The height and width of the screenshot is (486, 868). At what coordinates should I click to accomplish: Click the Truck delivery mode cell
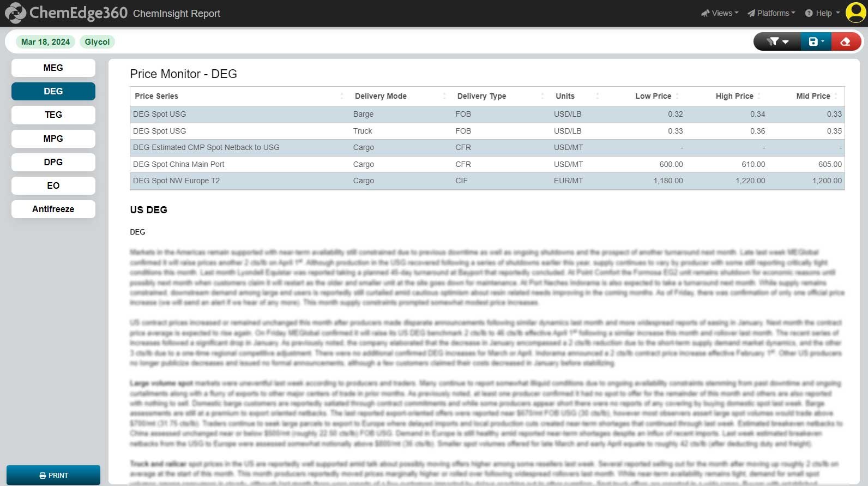363,131
